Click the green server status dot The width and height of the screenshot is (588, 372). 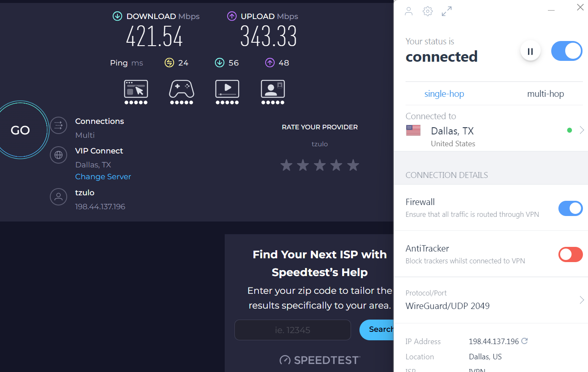569,130
